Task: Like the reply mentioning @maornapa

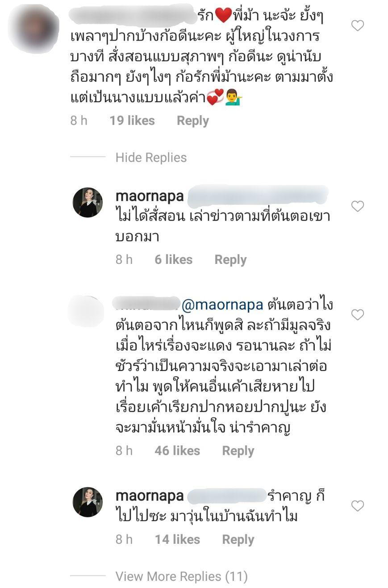Action: pos(357,315)
